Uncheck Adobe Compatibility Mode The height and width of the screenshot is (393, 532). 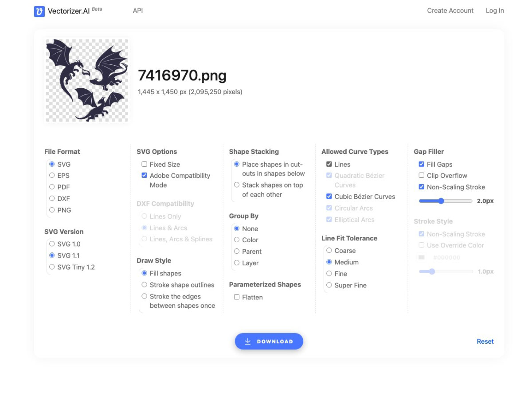tap(145, 176)
